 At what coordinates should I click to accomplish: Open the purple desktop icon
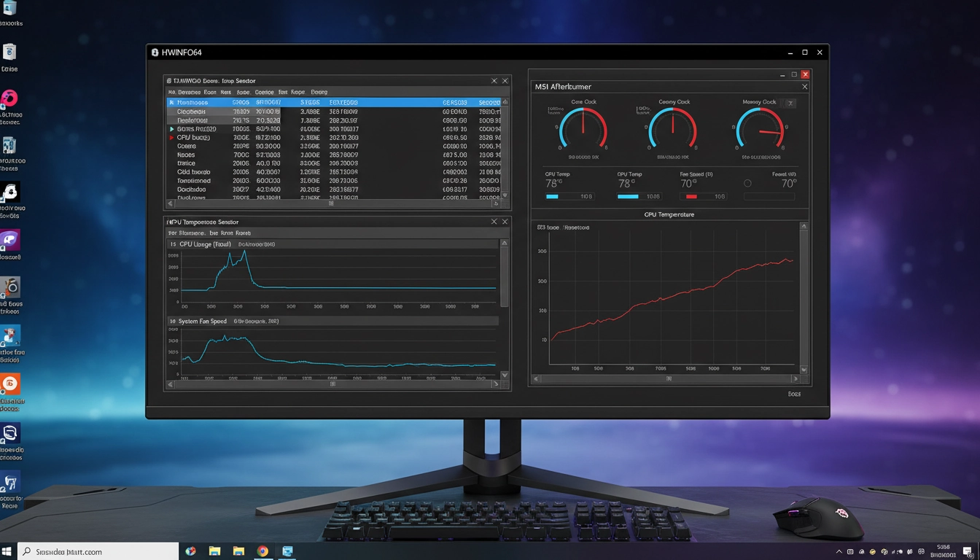coord(10,240)
